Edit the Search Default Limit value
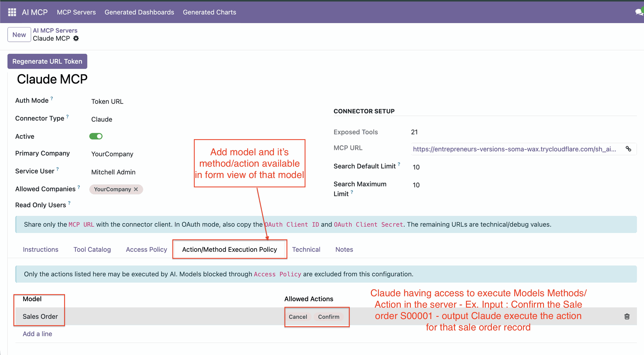This screenshot has width=644, height=355. (x=416, y=167)
